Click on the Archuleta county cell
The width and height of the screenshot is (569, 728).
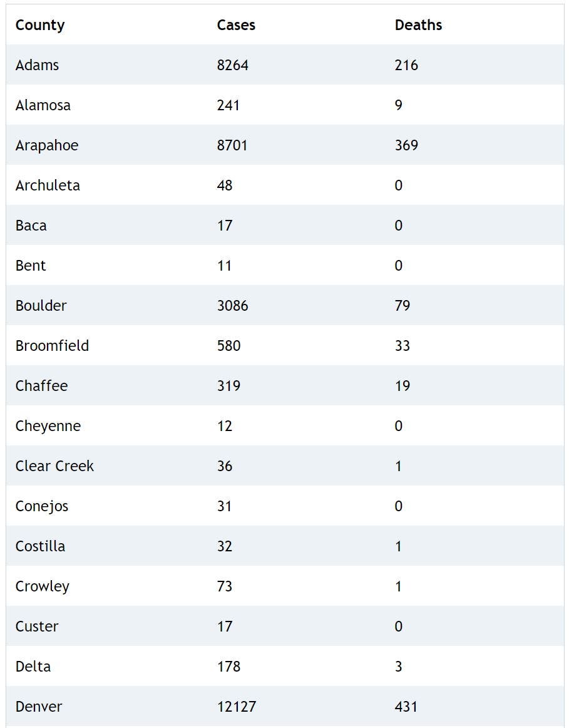click(x=48, y=185)
